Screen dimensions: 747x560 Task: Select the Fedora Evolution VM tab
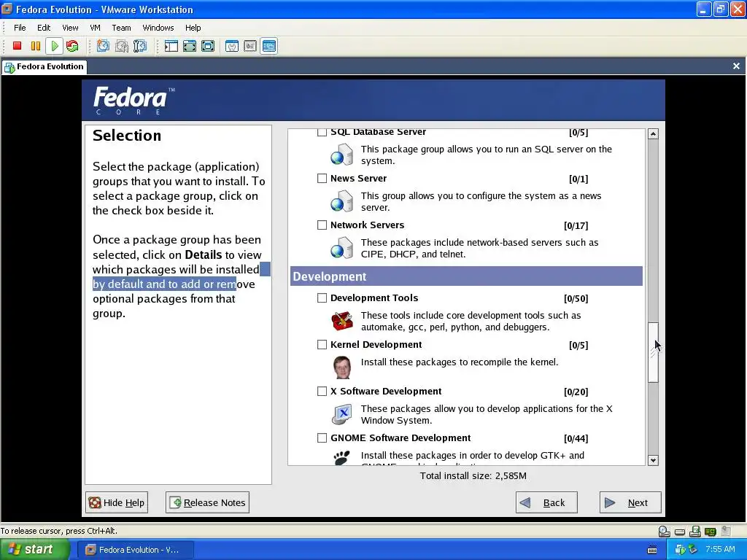tap(44, 66)
